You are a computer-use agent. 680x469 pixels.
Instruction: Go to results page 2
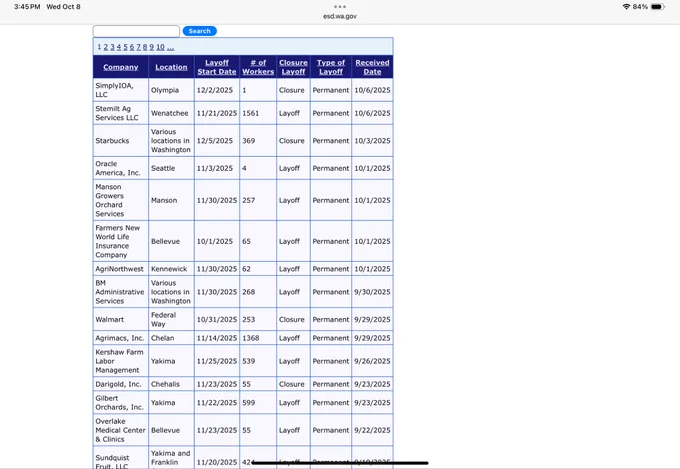105,47
